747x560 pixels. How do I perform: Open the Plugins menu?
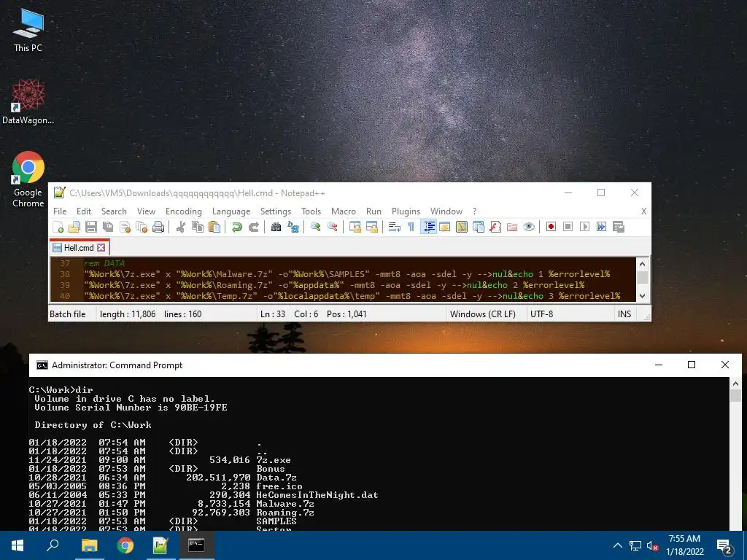pos(406,211)
